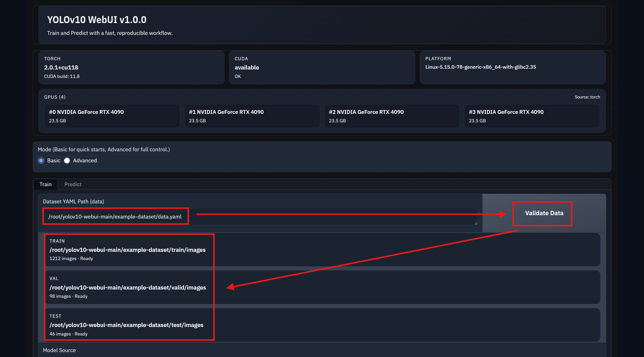Select the #2 NVIDIA GeForce RTX 4090 card

point(392,116)
